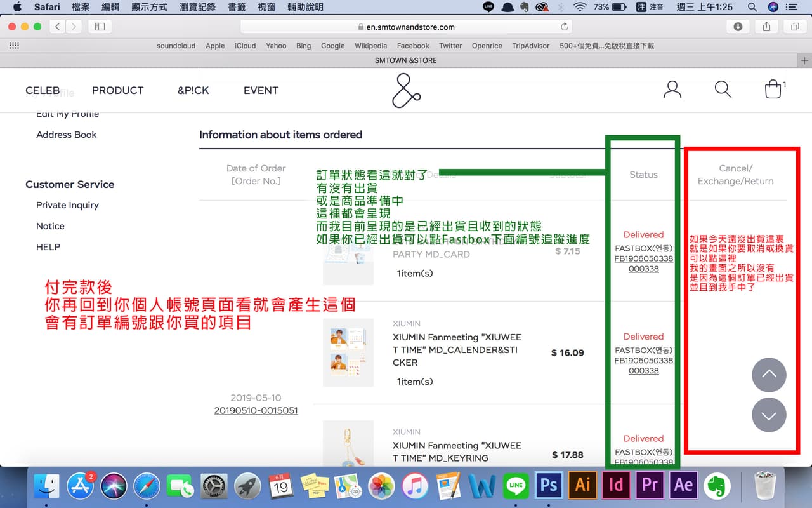
Task: Open the account profile icon
Action: pos(672,90)
